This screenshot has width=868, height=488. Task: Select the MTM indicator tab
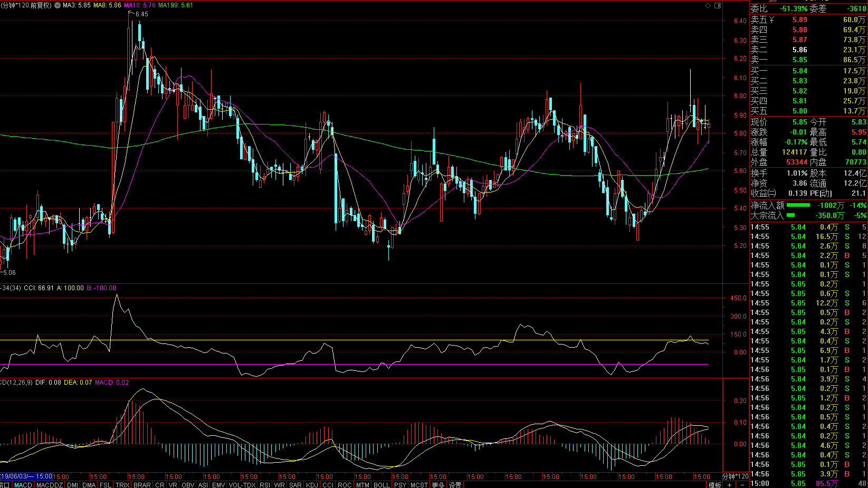[363, 485]
